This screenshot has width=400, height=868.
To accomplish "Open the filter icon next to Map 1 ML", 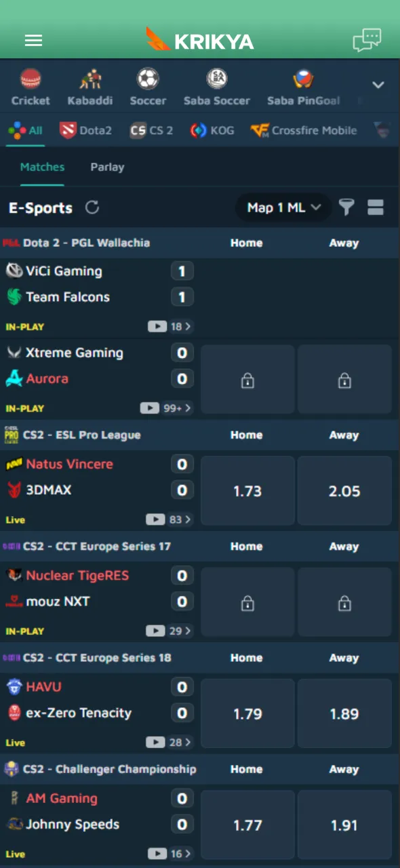I will click(346, 208).
